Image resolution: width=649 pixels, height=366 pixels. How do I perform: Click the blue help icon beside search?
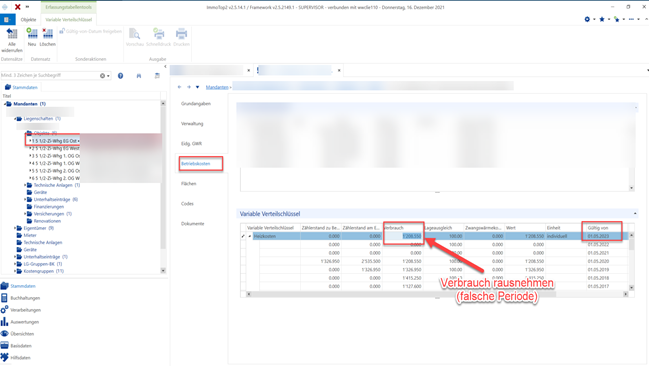[120, 76]
